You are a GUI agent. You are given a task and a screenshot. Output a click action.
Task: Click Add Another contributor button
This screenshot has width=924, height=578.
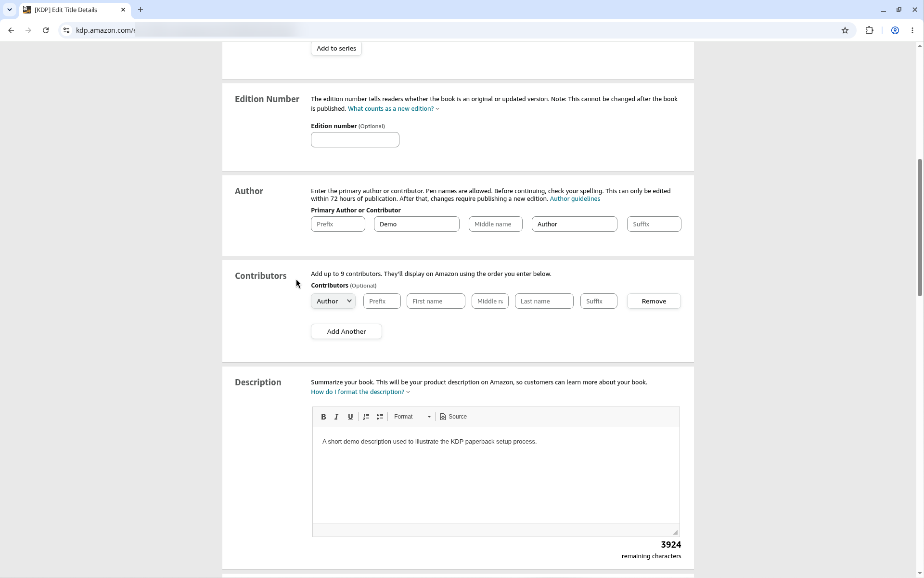pos(346,331)
